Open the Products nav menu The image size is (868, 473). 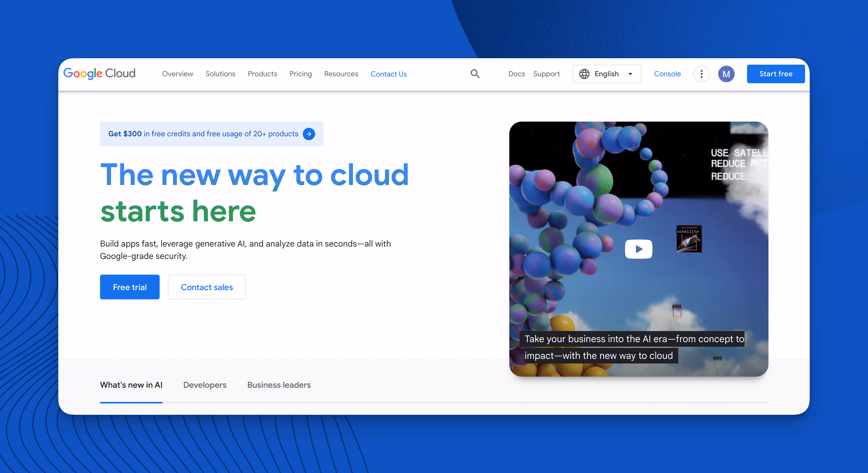262,74
